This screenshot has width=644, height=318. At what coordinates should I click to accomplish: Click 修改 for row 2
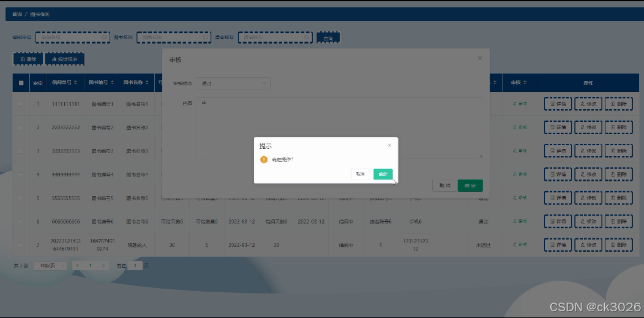pos(588,127)
